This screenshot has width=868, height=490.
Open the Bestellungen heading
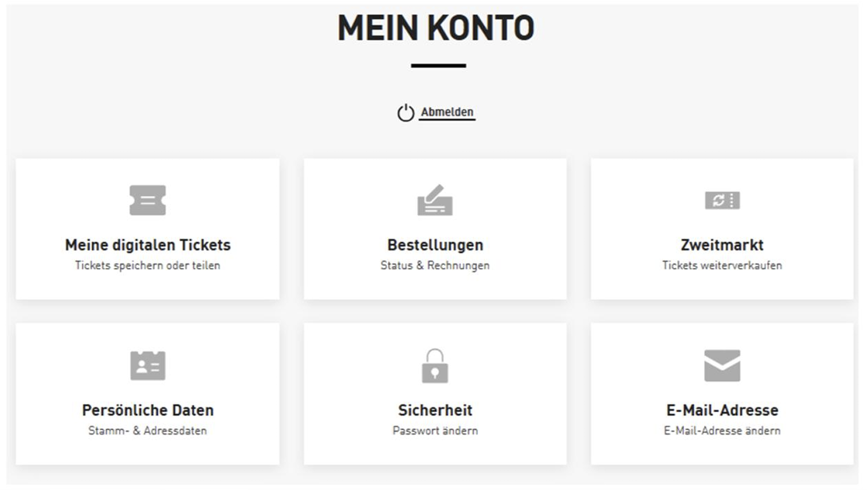435,245
